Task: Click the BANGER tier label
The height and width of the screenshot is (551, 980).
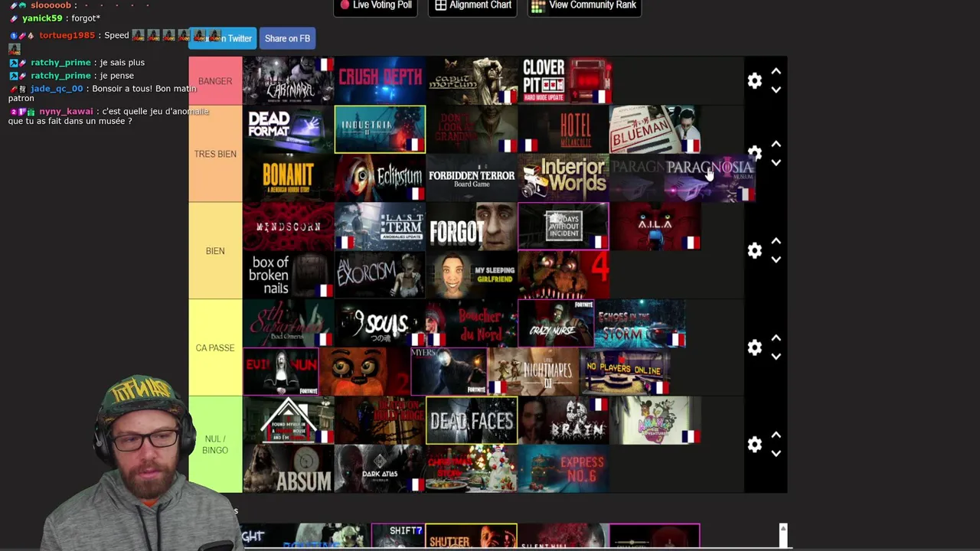Action: click(215, 80)
